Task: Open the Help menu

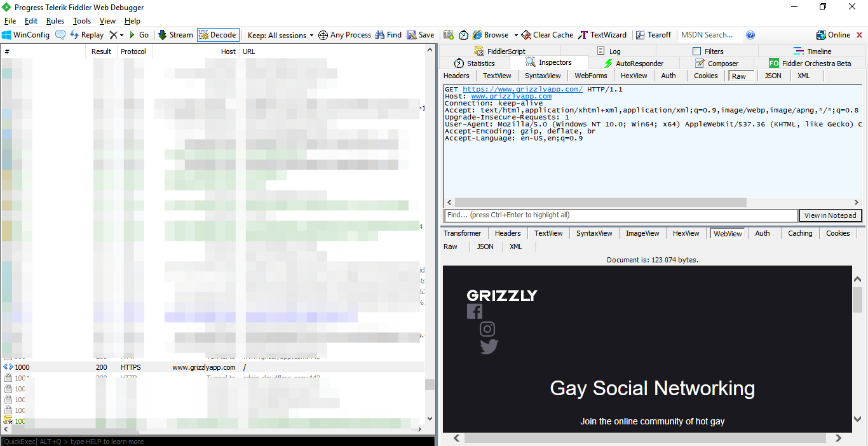Action: click(132, 21)
